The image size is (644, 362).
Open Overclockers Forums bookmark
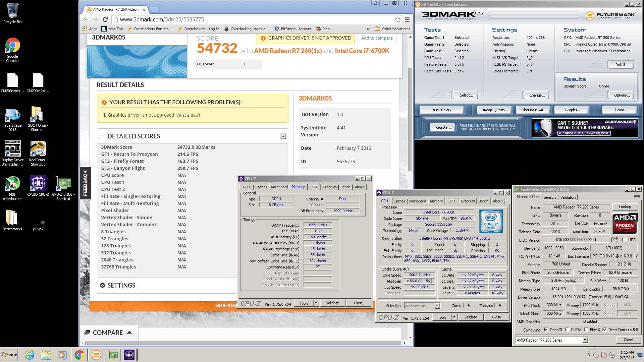click(x=150, y=29)
